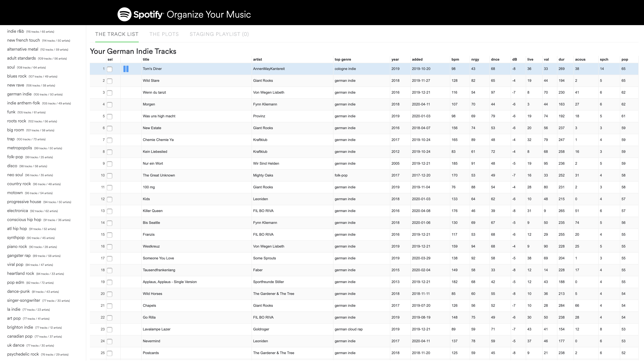Click the Spotify logo icon

click(x=124, y=14)
